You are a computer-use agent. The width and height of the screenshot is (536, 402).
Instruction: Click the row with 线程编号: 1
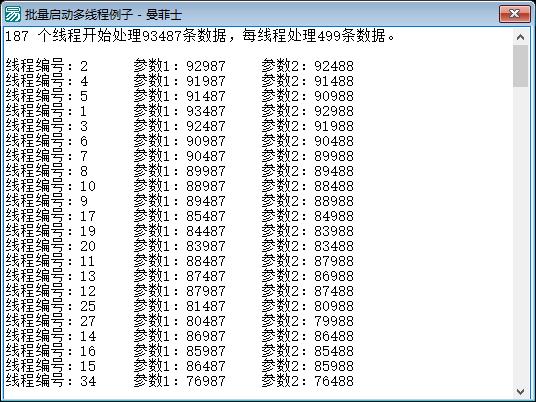tap(179, 111)
